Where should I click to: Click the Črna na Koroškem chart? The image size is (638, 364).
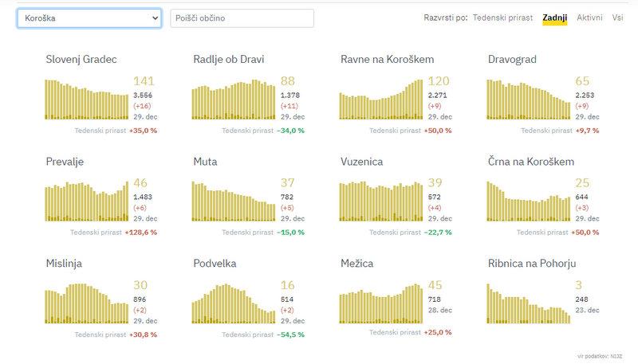tap(527, 201)
